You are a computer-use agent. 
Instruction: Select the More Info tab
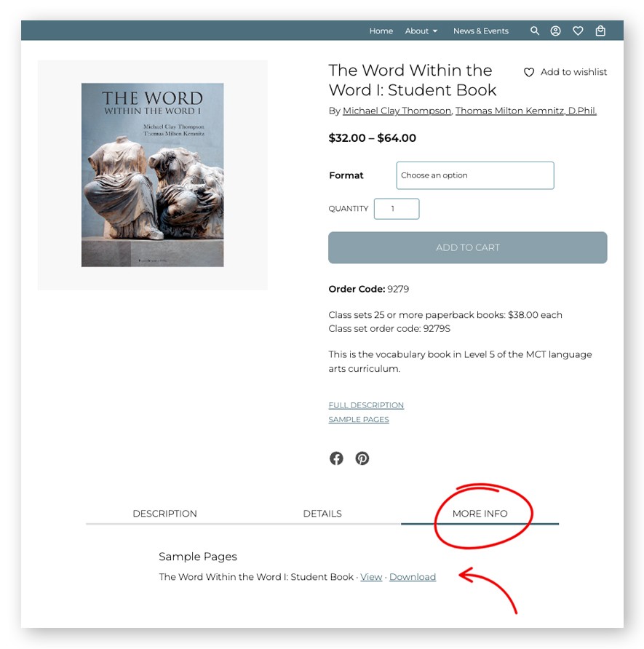[x=480, y=514]
